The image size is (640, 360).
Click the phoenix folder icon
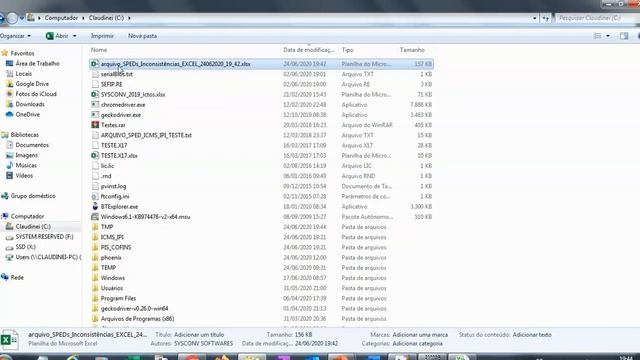point(95,258)
